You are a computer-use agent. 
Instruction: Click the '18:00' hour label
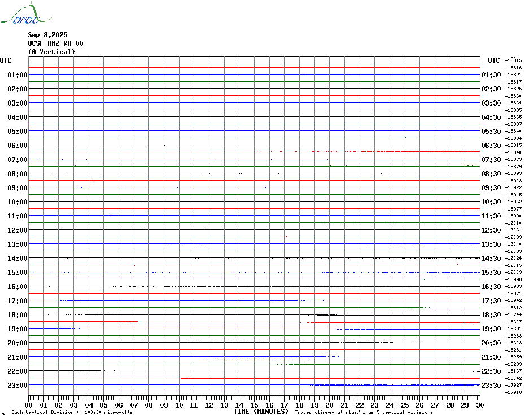(17, 315)
